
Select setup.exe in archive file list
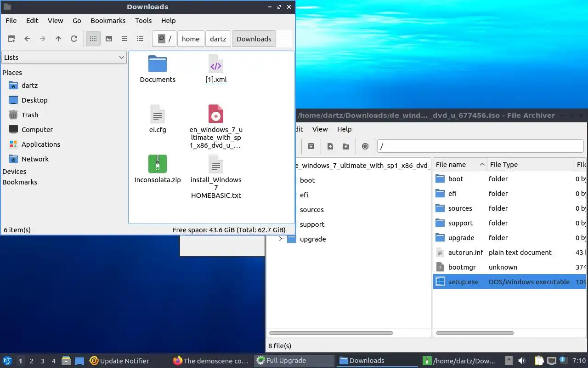(510, 282)
